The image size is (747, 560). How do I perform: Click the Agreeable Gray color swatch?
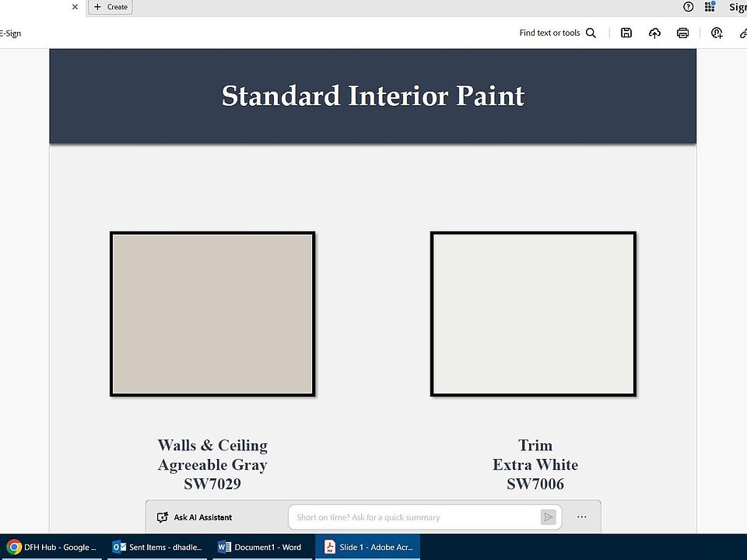(x=212, y=313)
